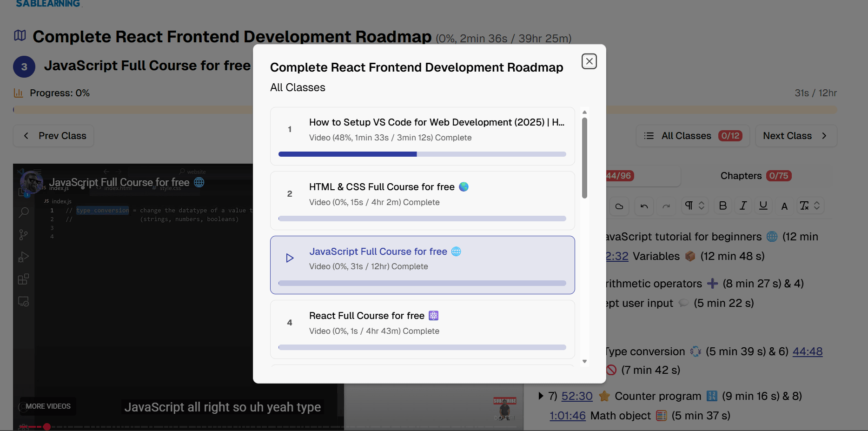Toggle italic formatting in notes editor
Image resolution: width=868 pixels, height=431 pixels.
pos(743,206)
